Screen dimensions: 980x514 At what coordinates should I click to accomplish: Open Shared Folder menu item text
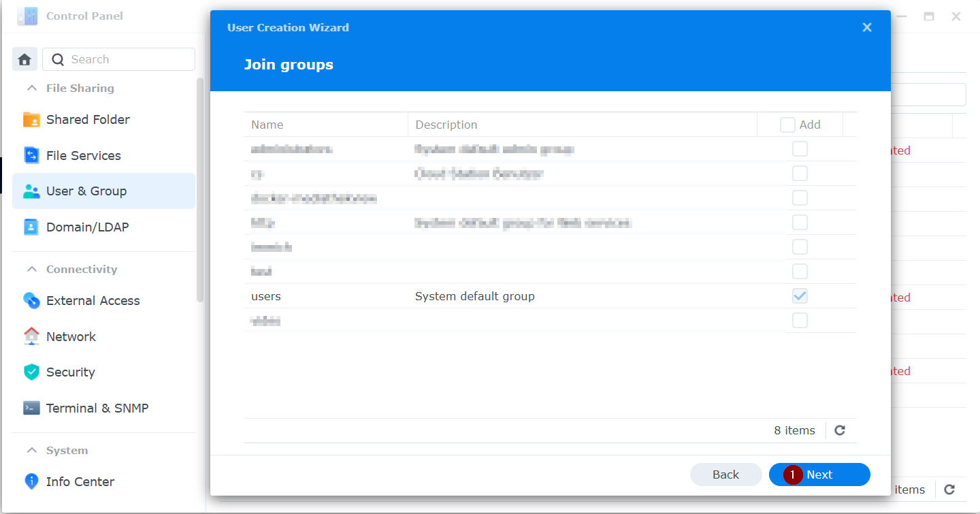pos(88,119)
